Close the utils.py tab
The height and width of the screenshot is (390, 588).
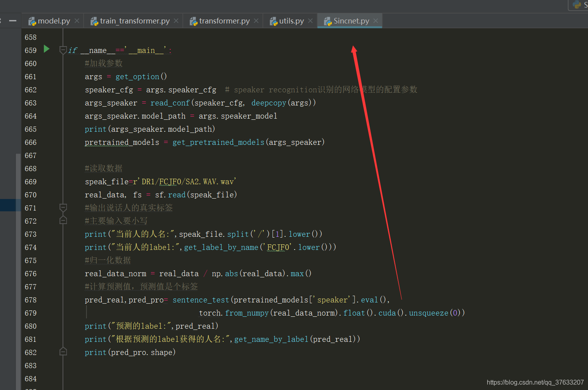[x=310, y=21]
